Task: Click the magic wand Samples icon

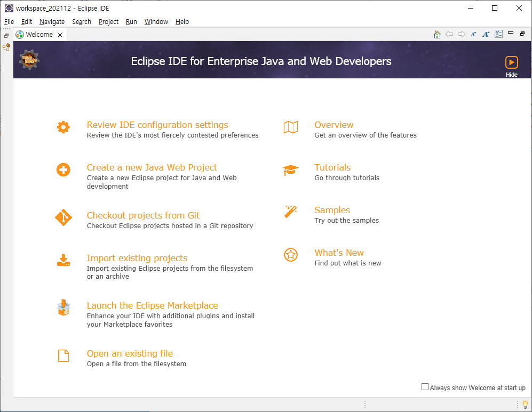Action: (x=291, y=212)
